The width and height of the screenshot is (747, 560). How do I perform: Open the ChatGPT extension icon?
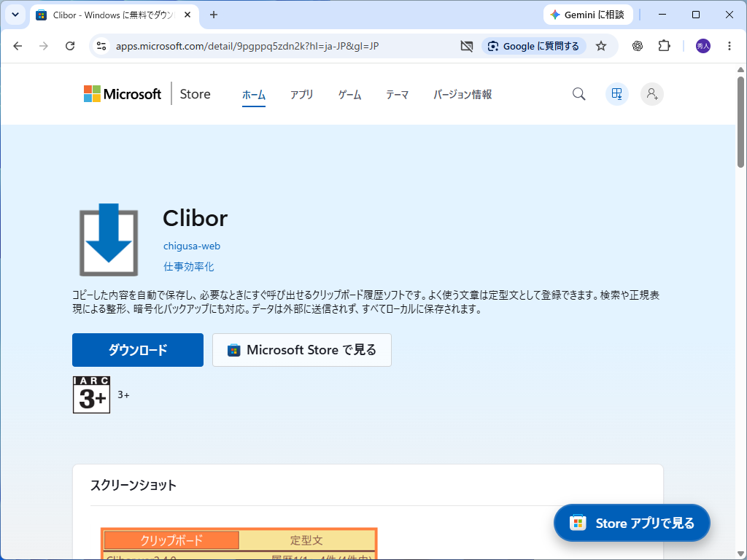[638, 46]
